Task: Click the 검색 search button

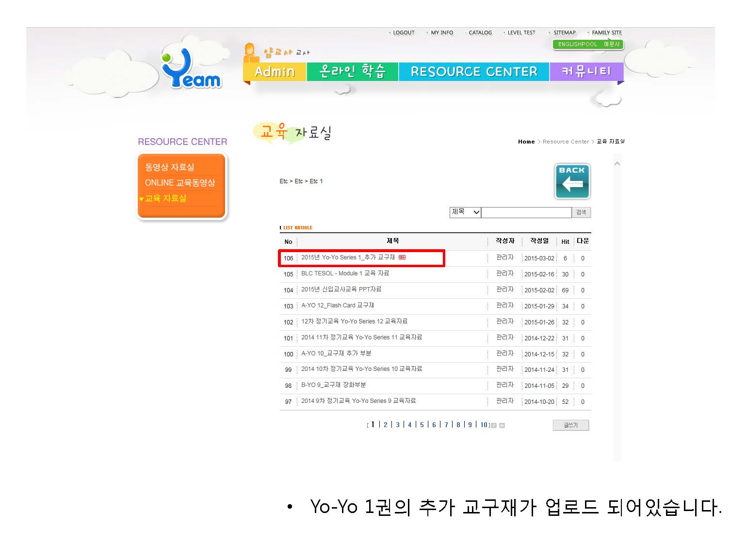Action: (x=581, y=212)
